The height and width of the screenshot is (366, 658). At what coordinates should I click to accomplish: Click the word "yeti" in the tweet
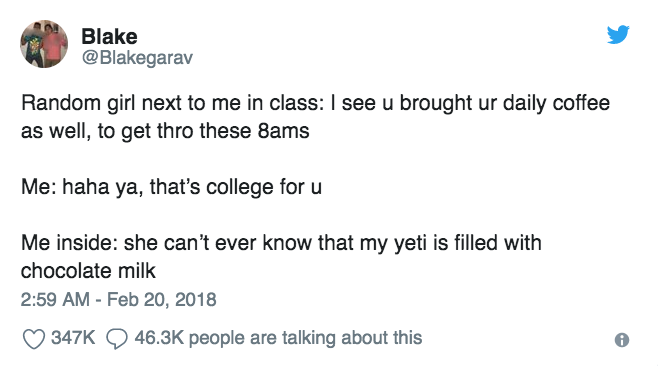pyautogui.click(x=410, y=243)
